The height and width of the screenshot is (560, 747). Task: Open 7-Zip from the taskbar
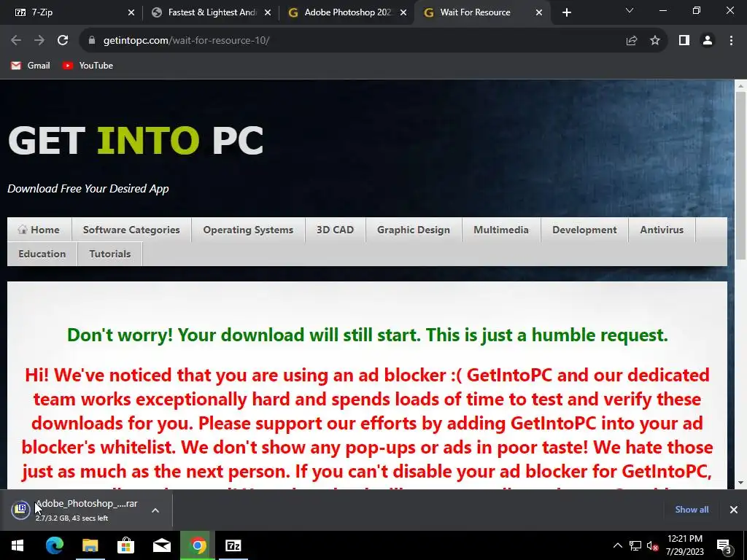(233, 545)
